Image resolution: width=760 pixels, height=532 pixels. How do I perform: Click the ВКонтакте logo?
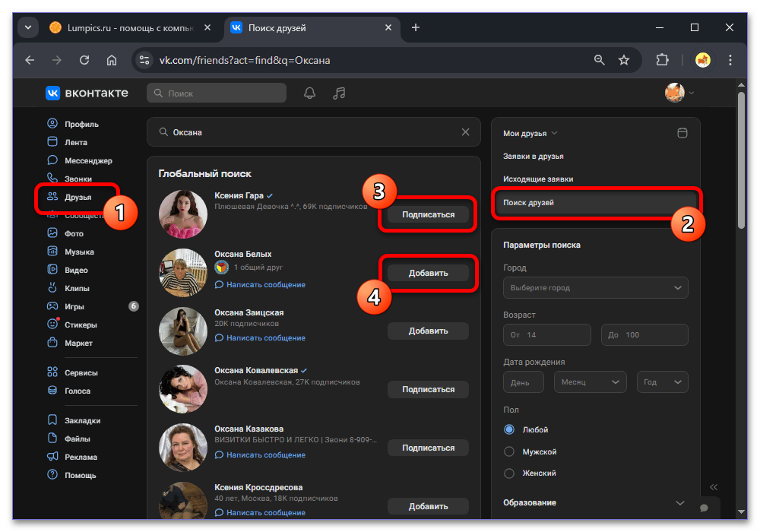[87, 93]
